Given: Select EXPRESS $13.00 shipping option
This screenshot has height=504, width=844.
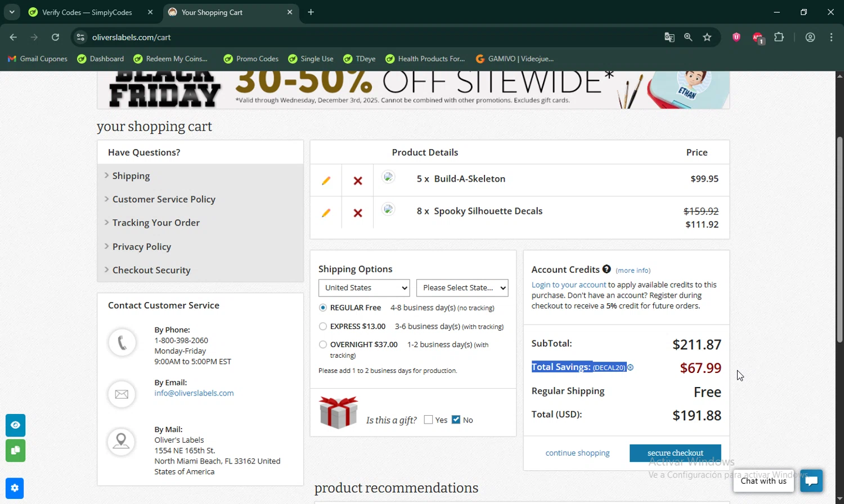Looking at the screenshot, I should point(323,326).
